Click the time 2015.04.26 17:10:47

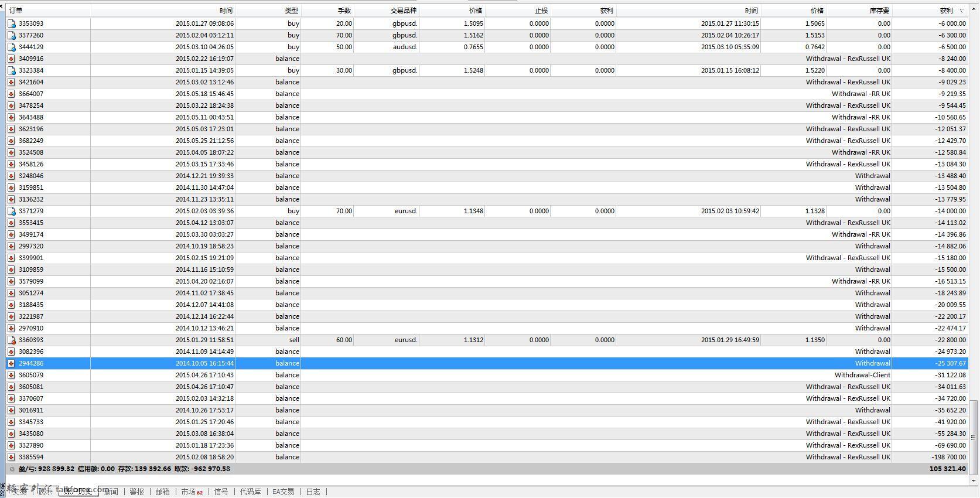coord(204,387)
